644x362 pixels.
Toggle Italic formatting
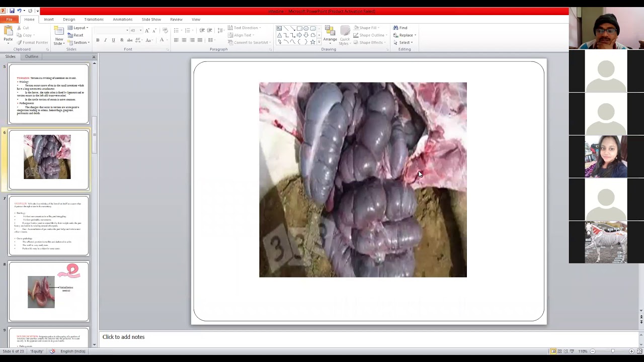105,40
